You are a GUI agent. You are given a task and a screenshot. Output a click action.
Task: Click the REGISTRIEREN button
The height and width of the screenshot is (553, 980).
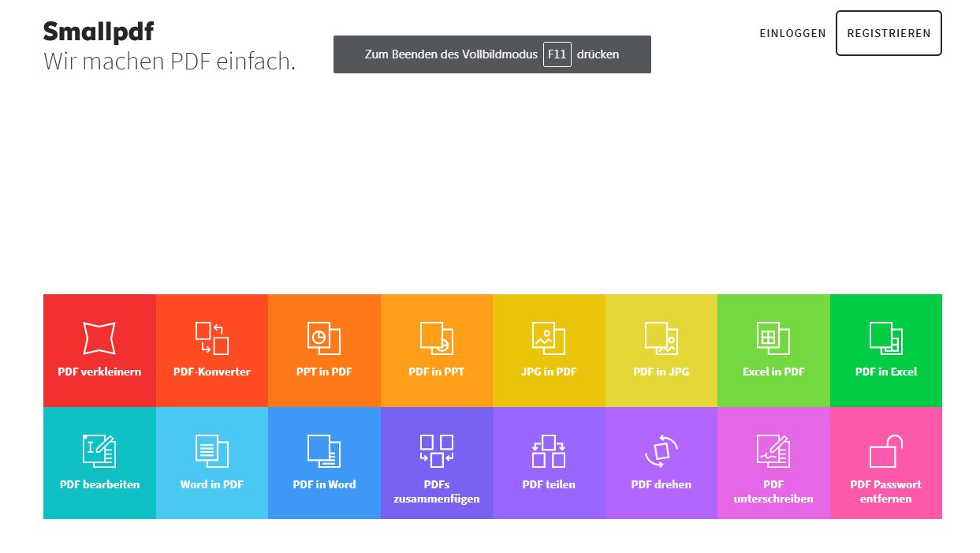[x=889, y=33]
